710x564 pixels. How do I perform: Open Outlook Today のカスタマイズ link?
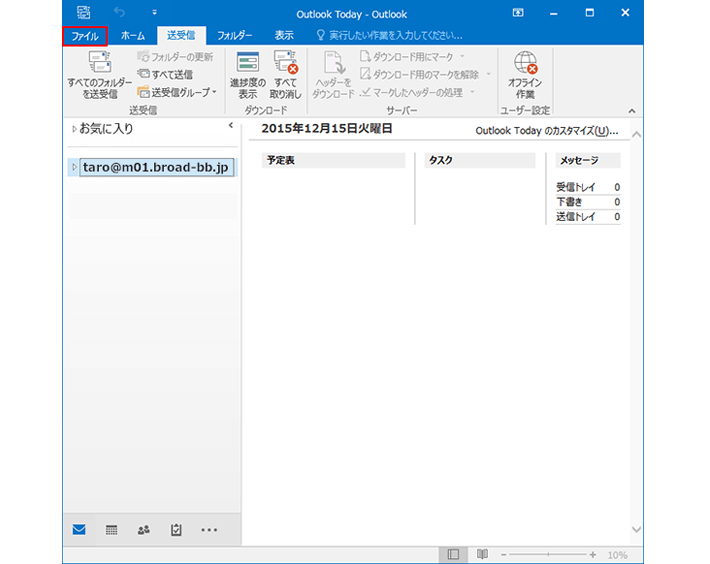546,131
